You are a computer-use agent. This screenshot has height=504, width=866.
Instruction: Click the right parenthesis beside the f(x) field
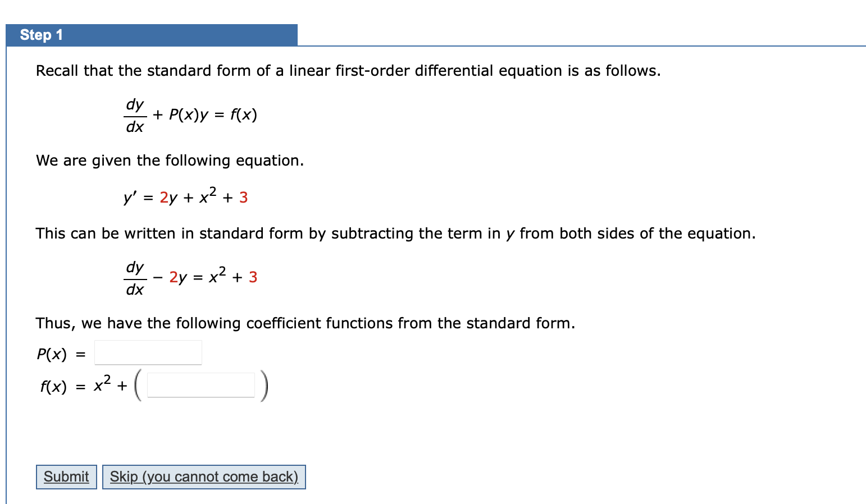pyautogui.click(x=265, y=385)
